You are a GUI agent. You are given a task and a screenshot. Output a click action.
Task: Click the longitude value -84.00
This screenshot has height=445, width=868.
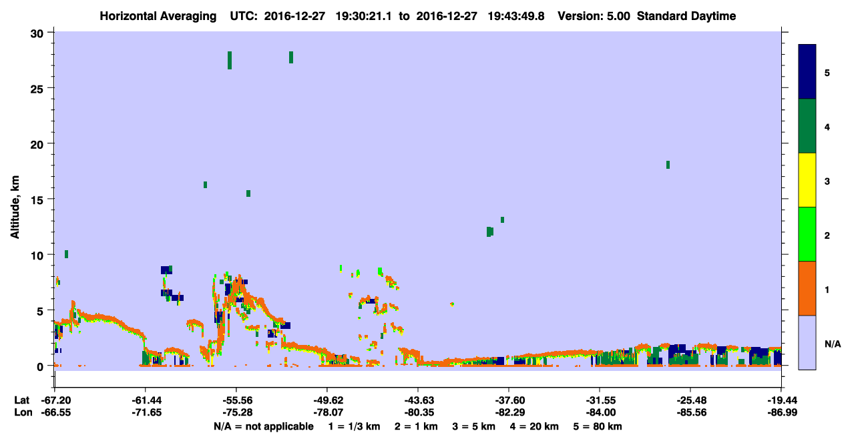[x=600, y=413]
